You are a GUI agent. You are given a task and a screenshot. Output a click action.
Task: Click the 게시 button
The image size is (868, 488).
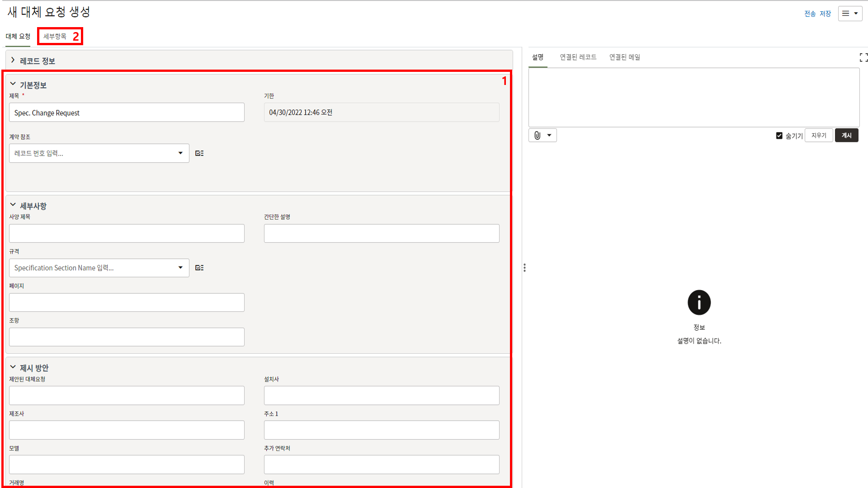tap(846, 136)
